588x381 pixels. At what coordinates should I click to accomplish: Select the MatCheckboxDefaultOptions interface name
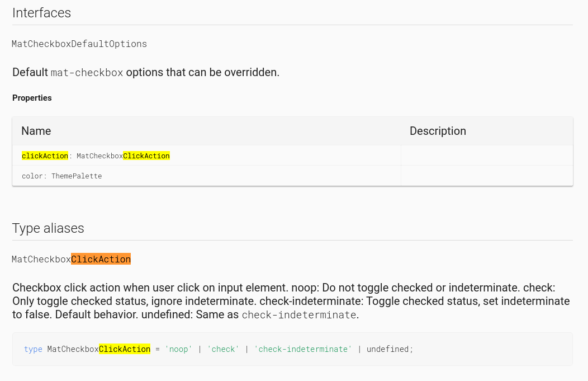click(x=79, y=44)
